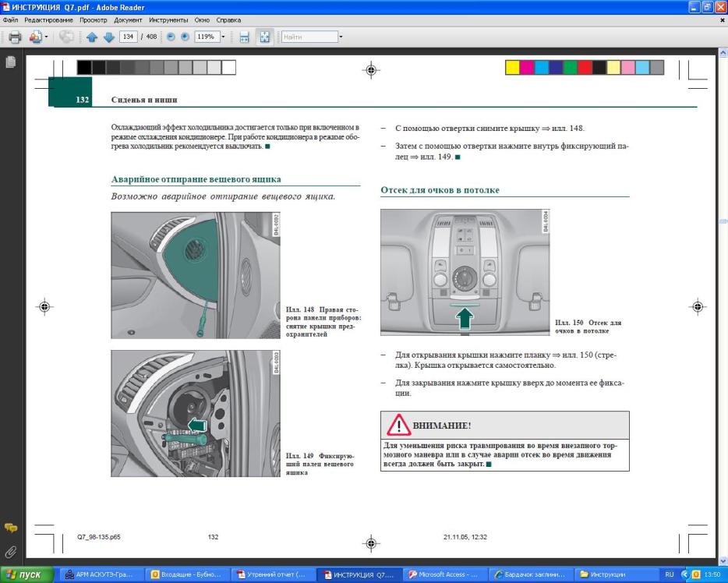Viewport: 728px width, 583px height.
Task: Go to next page with down arrow
Action: (108, 37)
